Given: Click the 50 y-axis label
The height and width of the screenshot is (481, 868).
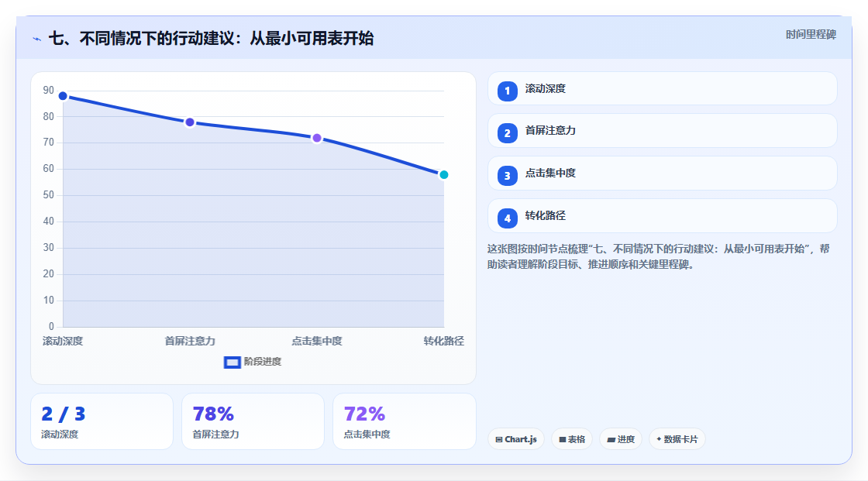Looking at the screenshot, I should [x=49, y=195].
